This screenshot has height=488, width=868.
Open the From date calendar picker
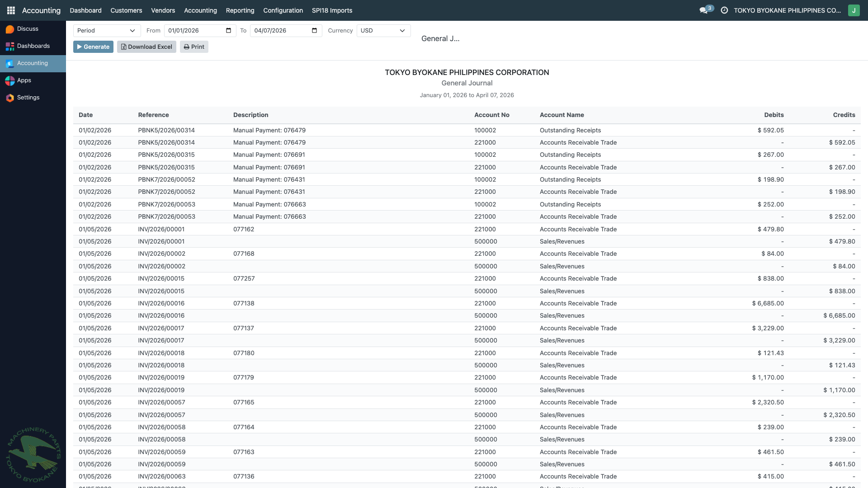click(228, 31)
